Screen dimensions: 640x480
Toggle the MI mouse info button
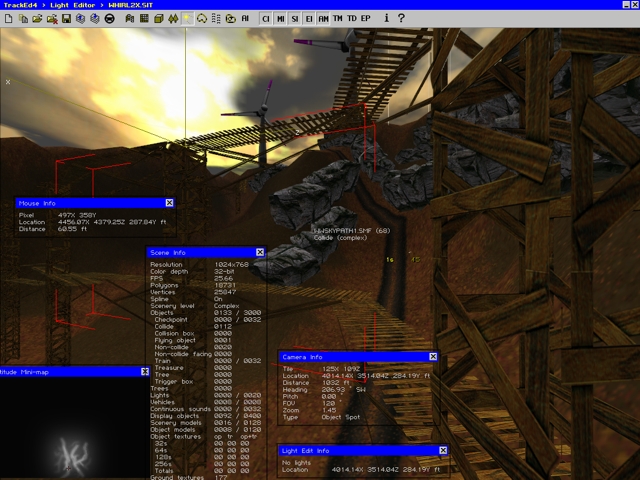coord(280,18)
